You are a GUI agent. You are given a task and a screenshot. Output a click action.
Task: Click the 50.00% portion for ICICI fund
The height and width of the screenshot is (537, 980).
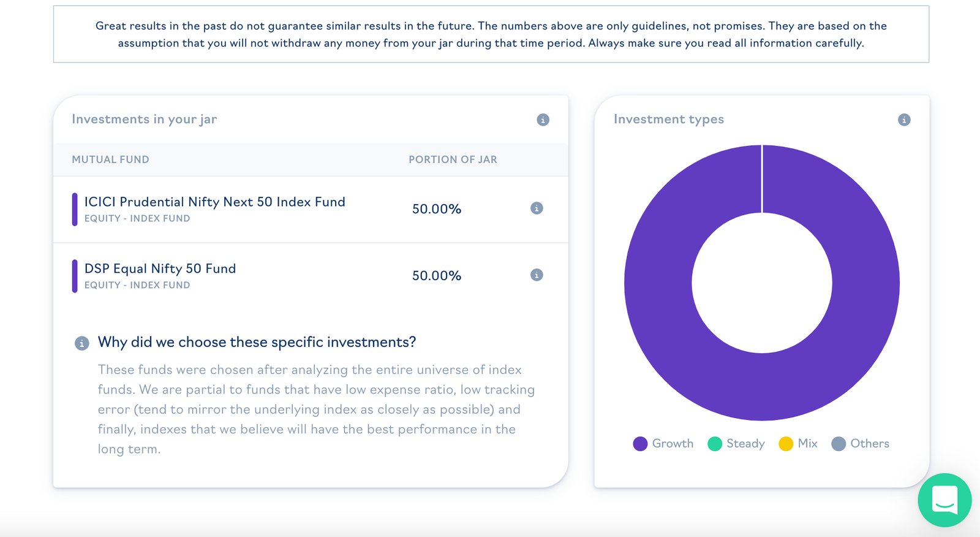436,209
